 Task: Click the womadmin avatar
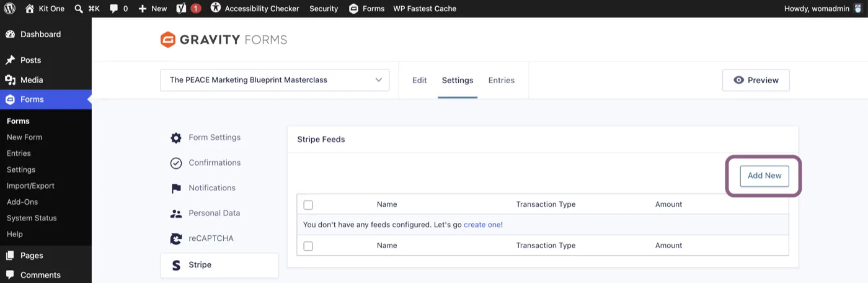coord(857,9)
